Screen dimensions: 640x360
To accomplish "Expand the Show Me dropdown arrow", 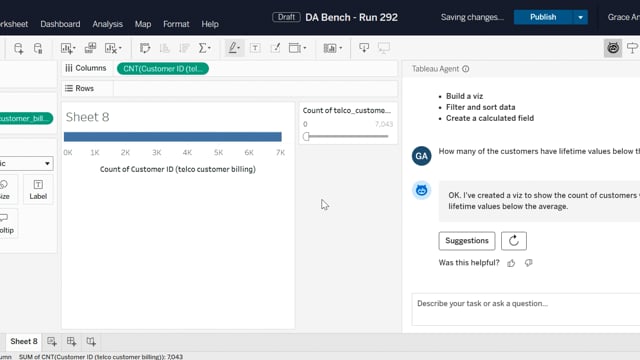I will [x=340, y=48].
